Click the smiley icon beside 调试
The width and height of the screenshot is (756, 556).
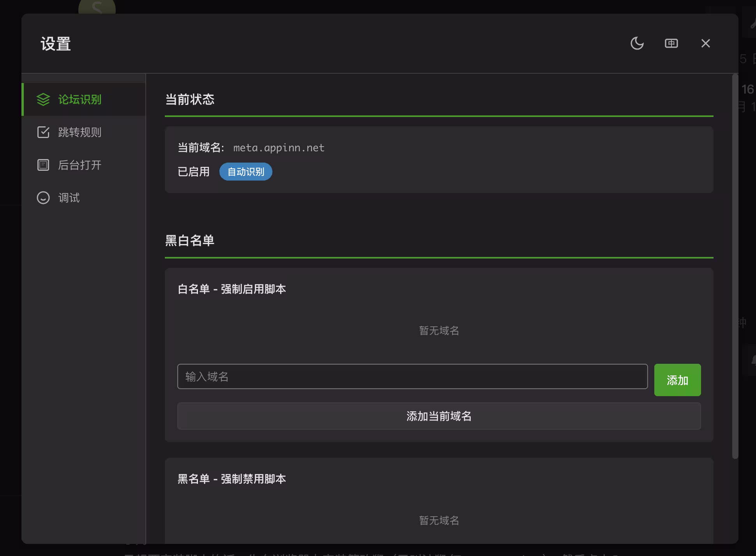point(43,198)
